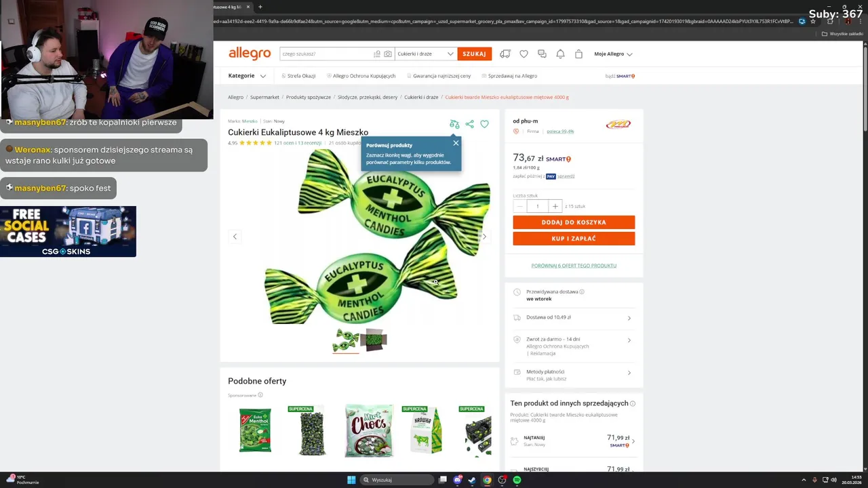The height and width of the screenshot is (488, 868).
Task: Click the Allegro logo
Action: tap(250, 54)
